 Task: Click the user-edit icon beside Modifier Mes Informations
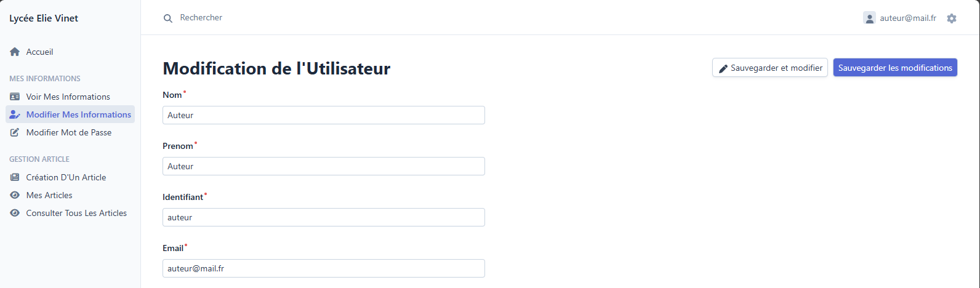pos(15,114)
